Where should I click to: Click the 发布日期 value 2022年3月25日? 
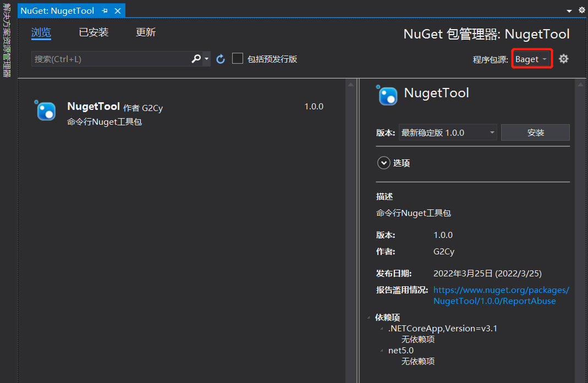click(487, 274)
